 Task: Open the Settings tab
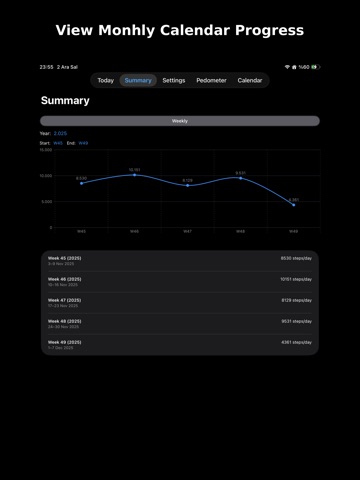pos(174,80)
